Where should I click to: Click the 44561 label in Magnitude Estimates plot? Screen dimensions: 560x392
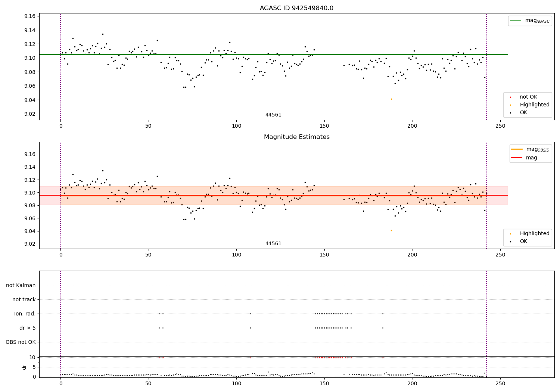tap(273, 244)
